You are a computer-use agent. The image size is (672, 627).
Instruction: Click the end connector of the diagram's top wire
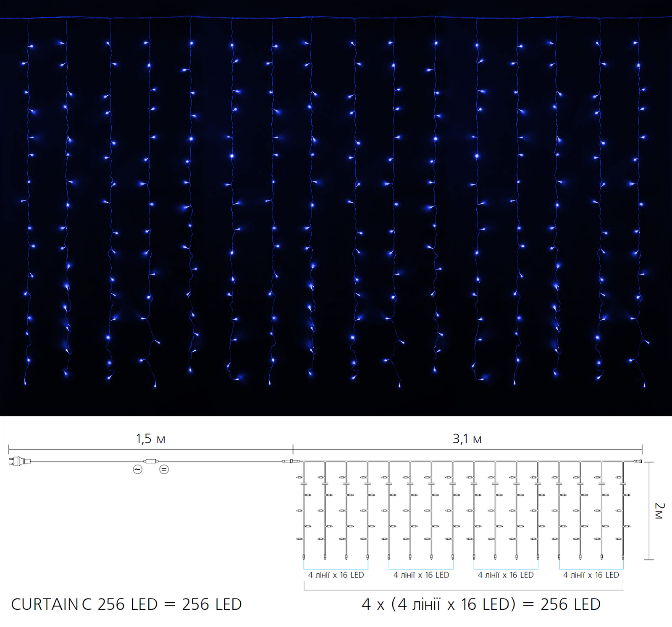tap(638, 461)
